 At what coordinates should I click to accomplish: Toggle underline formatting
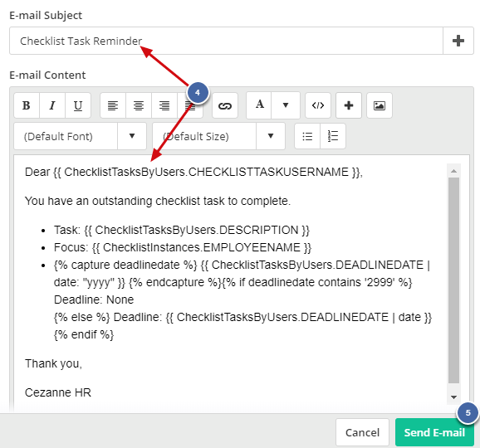click(78, 105)
